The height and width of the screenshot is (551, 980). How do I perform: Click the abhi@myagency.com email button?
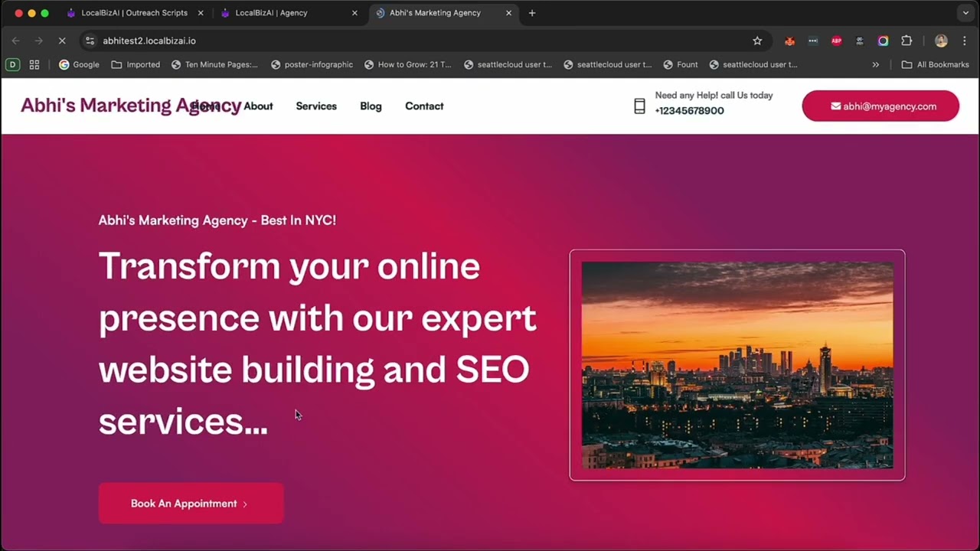880,106
